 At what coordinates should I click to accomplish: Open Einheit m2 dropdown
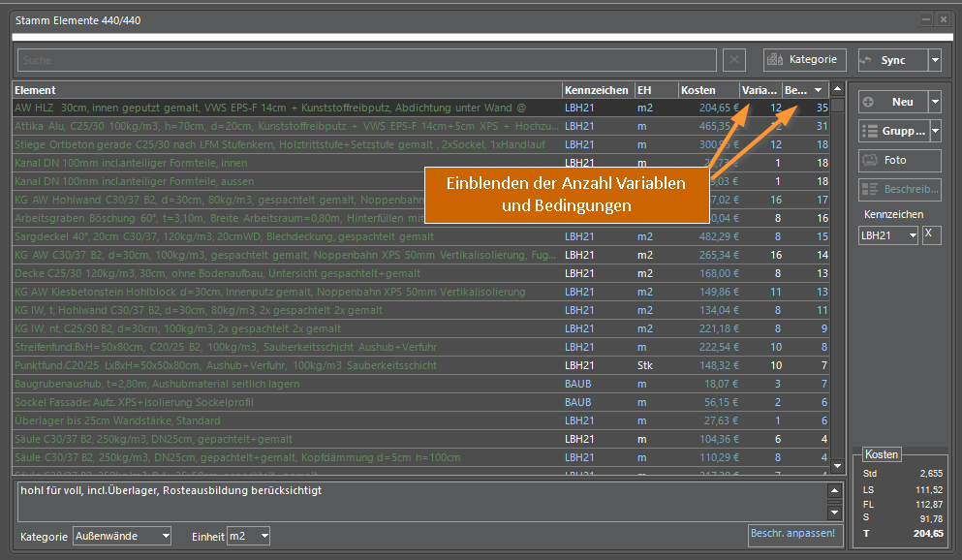(248, 536)
